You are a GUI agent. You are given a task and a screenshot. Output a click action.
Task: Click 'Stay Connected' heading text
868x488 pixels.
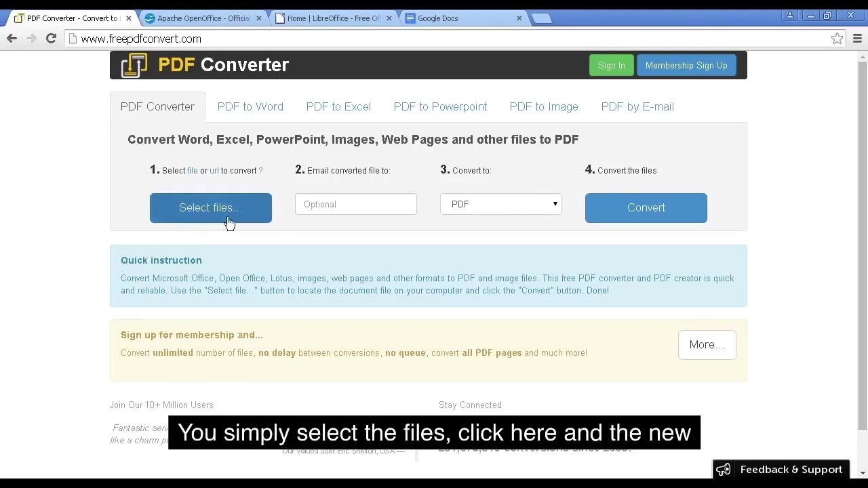[470, 405]
